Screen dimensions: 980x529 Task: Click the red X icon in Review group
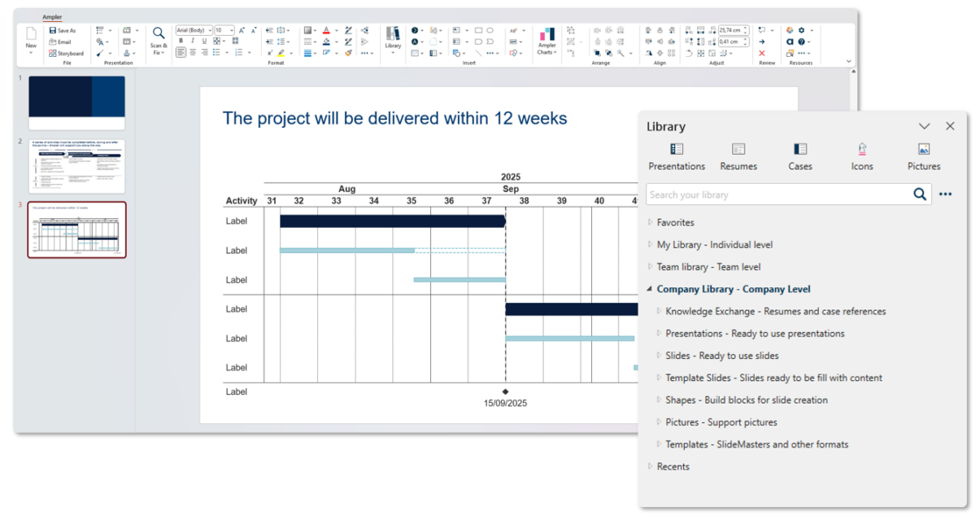click(x=762, y=54)
